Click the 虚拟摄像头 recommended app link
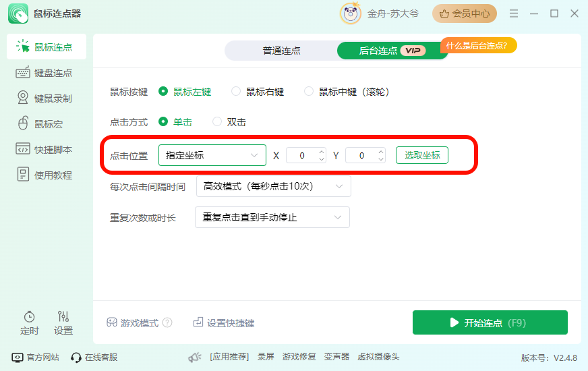 (x=378, y=357)
